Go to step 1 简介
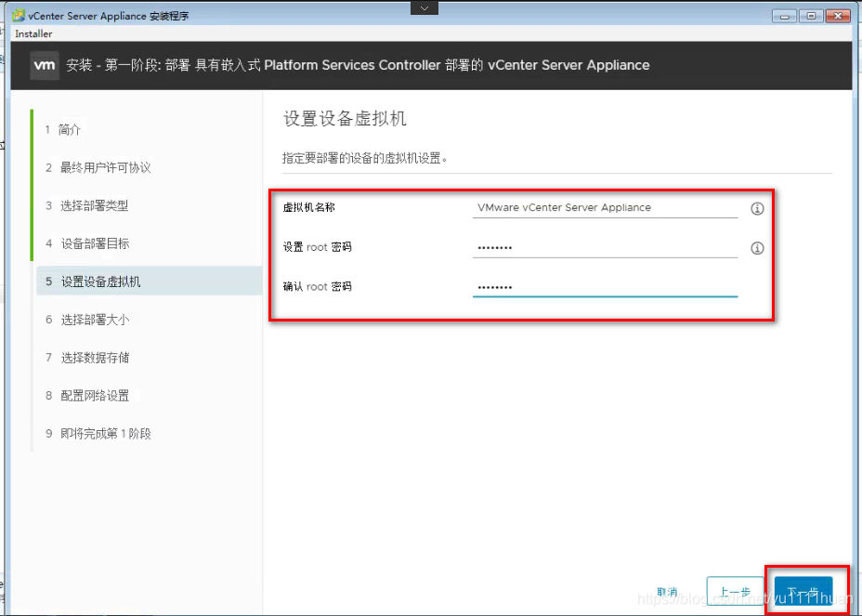 (62, 129)
